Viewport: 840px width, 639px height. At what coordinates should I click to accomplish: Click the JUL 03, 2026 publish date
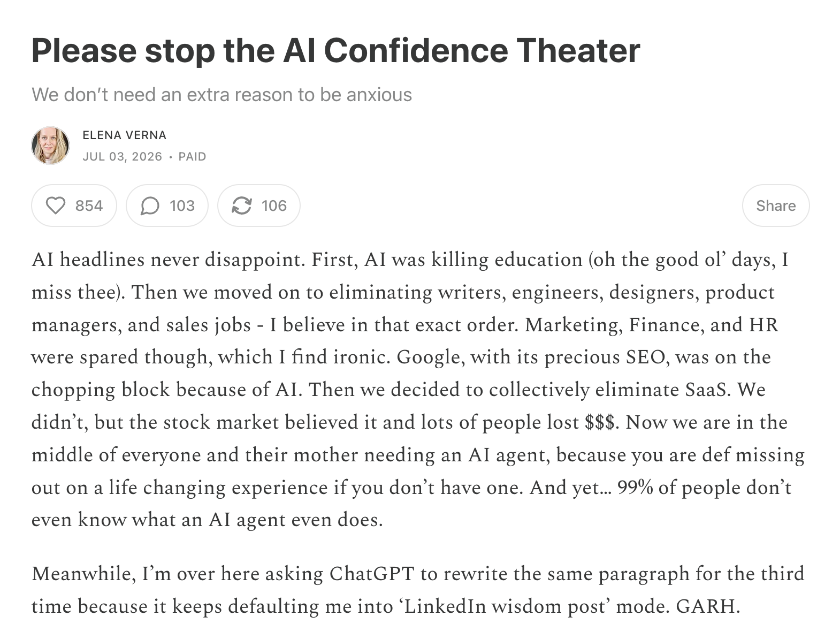(123, 156)
